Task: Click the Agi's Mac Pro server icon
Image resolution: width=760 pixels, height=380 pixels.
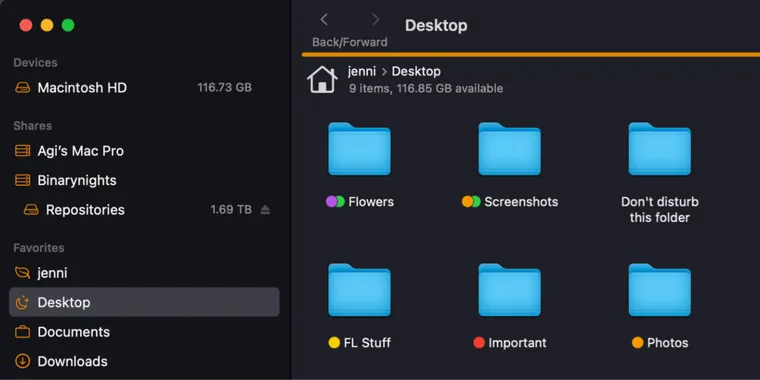Action: coord(22,151)
